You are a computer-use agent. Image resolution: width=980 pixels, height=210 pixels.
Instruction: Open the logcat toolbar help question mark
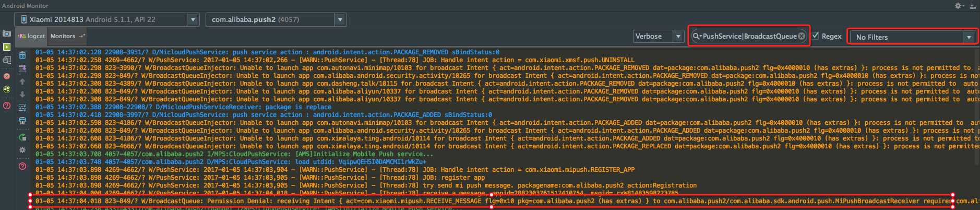tap(22, 166)
